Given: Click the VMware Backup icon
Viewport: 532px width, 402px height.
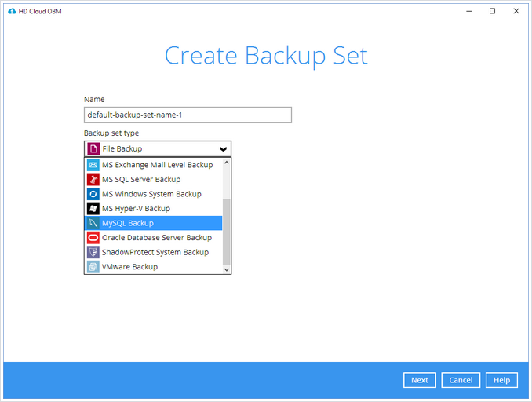Looking at the screenshot, I should click(93, 267).
